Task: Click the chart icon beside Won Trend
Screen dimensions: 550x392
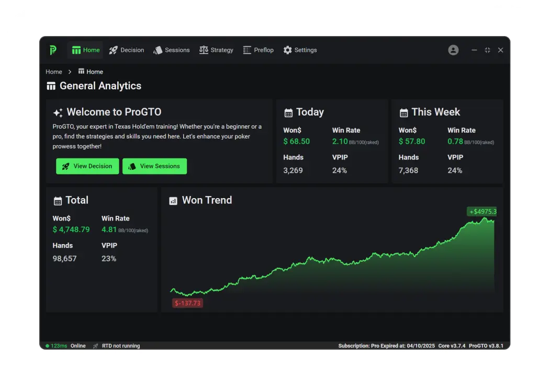Action: (173, 201)
